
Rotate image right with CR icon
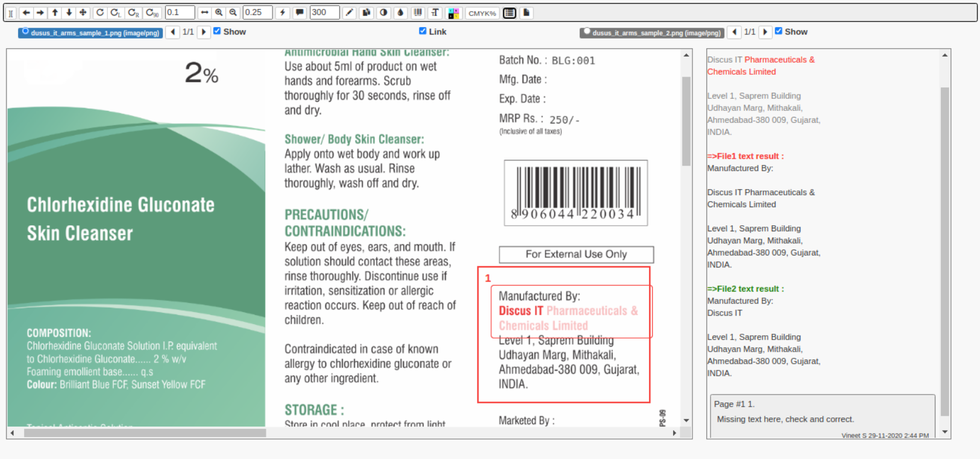click(x=134, y=13)
